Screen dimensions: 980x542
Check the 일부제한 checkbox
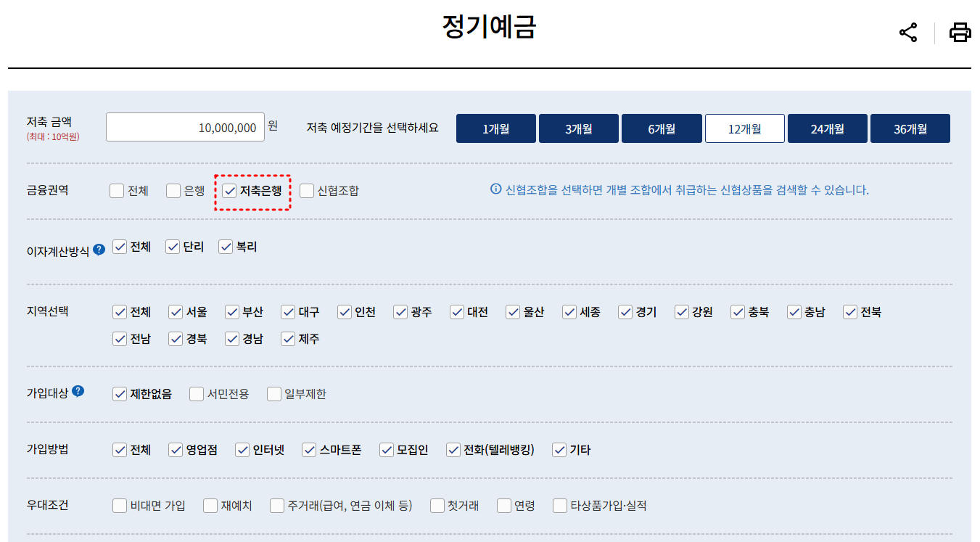pyautogui.click(x=273, y=394)
